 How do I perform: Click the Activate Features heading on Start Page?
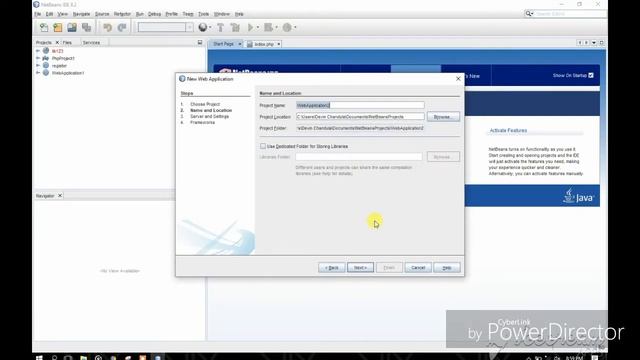(x=508, y=130)
